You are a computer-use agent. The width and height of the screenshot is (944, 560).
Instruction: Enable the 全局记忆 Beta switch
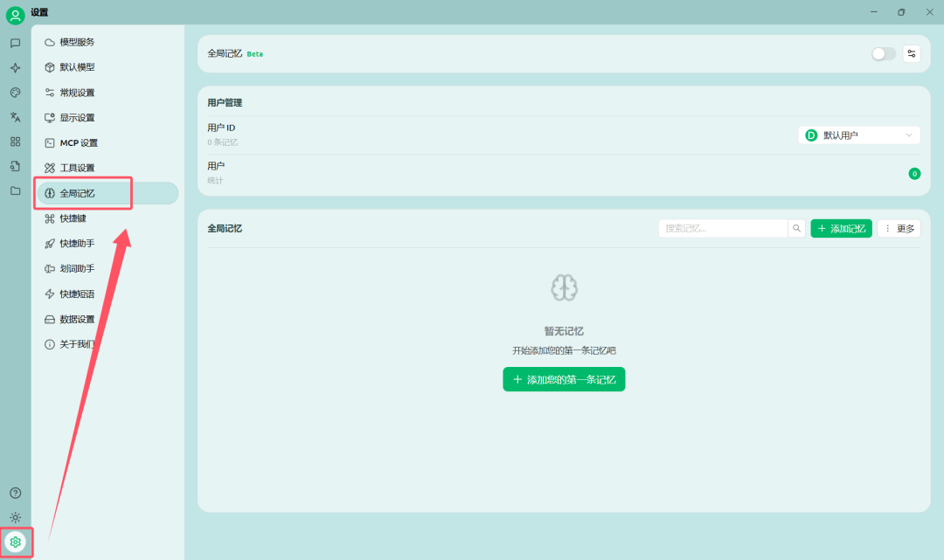[x=883, y=54]
